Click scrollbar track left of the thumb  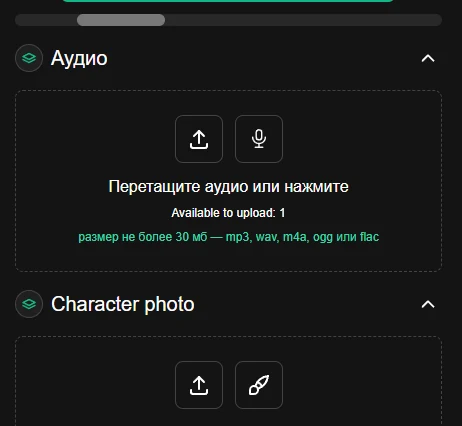46,20
